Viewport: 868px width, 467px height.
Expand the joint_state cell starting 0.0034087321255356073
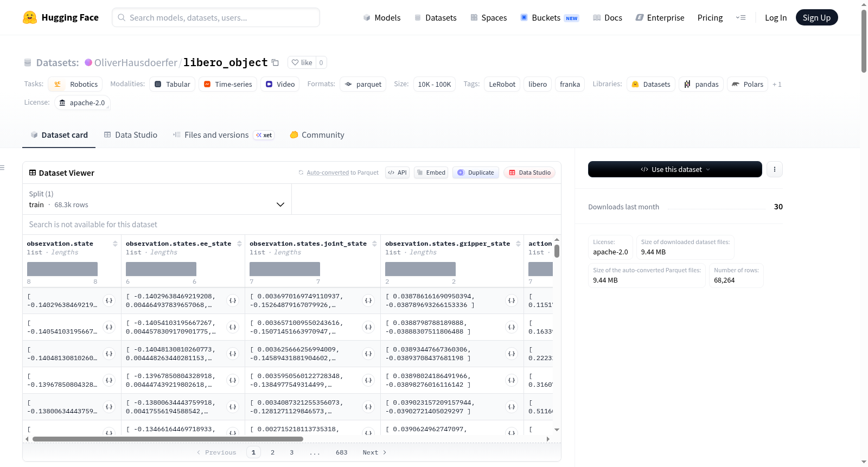[368, 407]
